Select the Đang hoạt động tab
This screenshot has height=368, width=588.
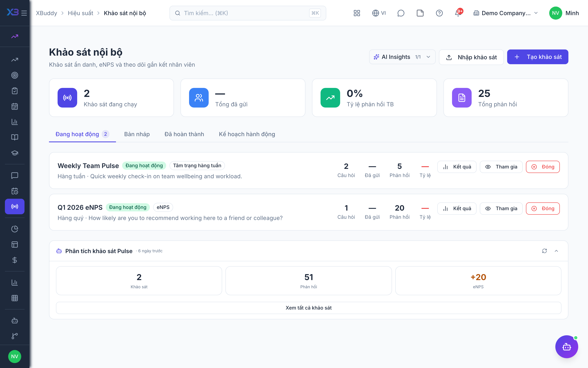coord(82,134)
